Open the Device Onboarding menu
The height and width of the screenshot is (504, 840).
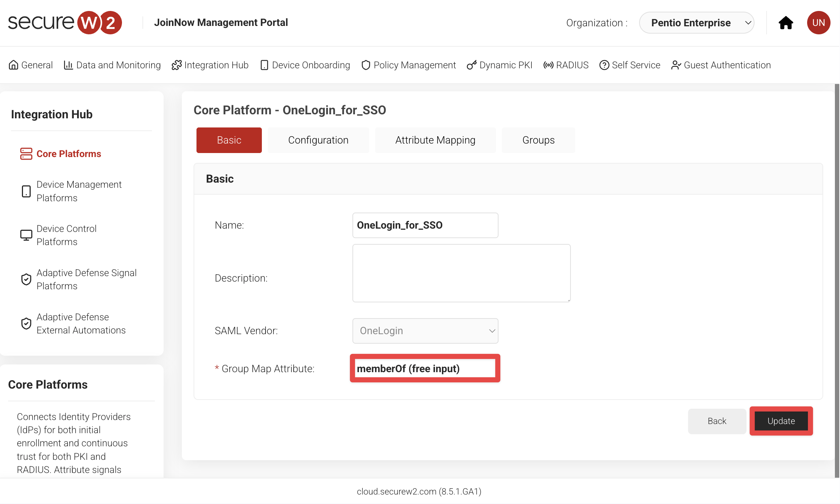click(x=305, y=65)
